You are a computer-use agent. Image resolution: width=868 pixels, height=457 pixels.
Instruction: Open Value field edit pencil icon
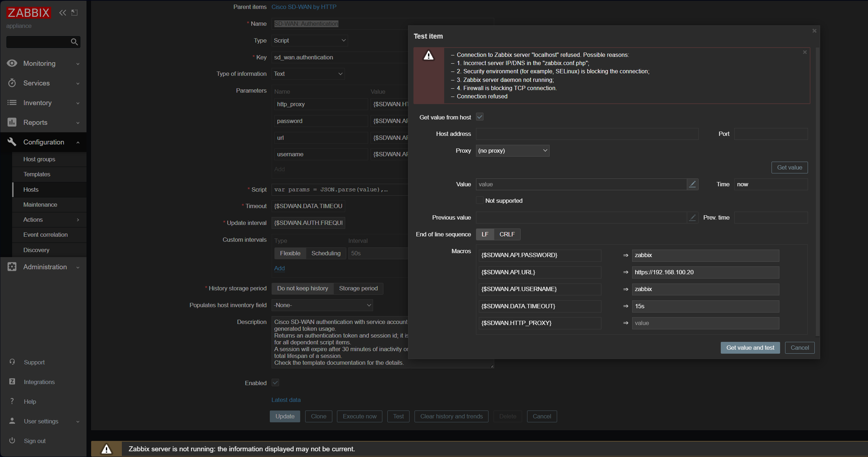[692, 184]
